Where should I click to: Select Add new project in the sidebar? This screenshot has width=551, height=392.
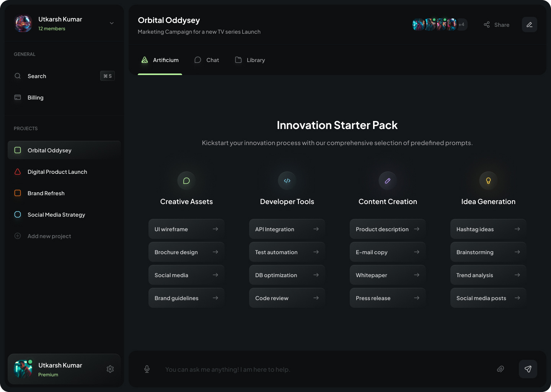(49, 236)
